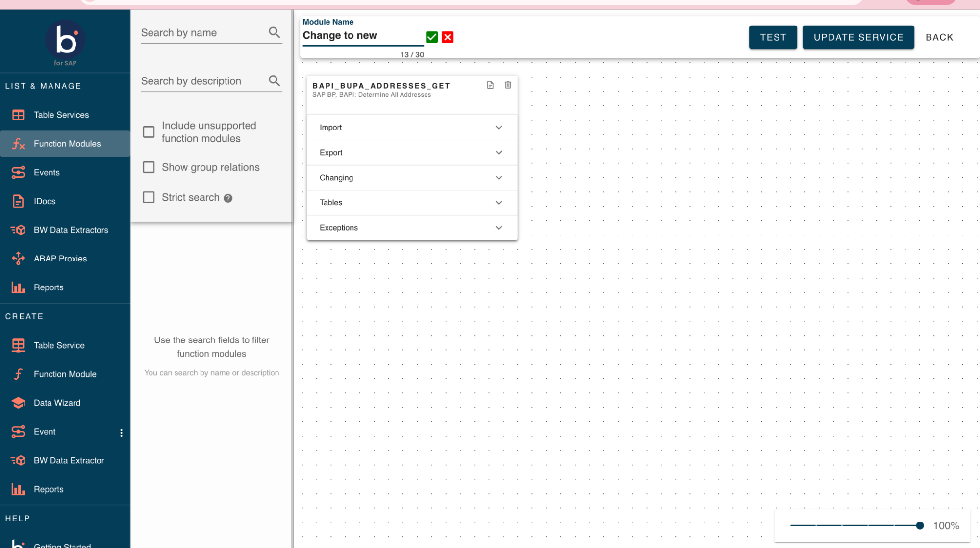The height and width of the screenshot is (548, 980).
Task: Open the Event more options menu
Action: tap(121, 433)
